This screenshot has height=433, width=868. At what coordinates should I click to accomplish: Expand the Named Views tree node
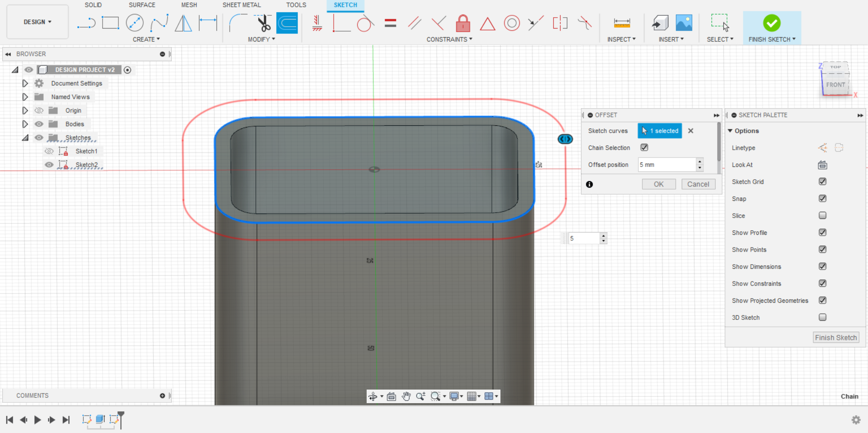coord(25,97)
